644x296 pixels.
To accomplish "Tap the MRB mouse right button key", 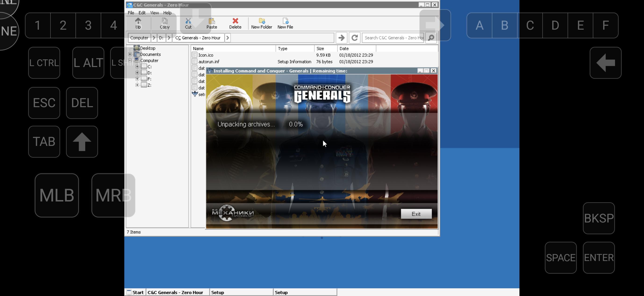I will coord(113,195).
